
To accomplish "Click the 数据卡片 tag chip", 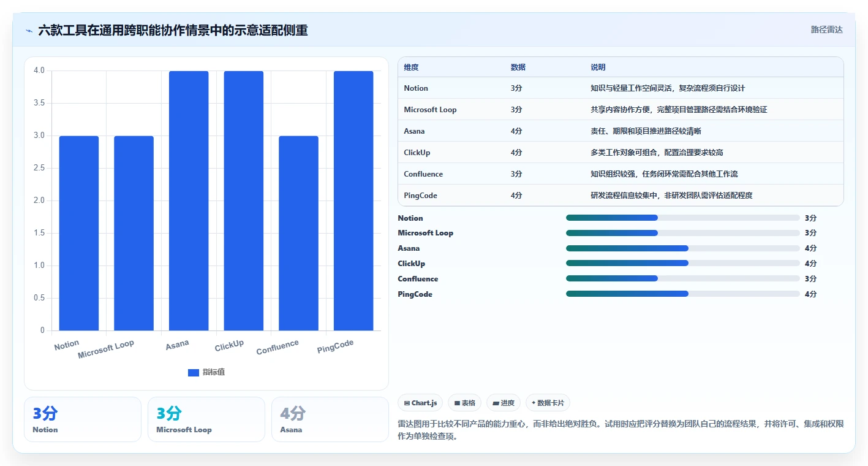I will coord(548,403).
